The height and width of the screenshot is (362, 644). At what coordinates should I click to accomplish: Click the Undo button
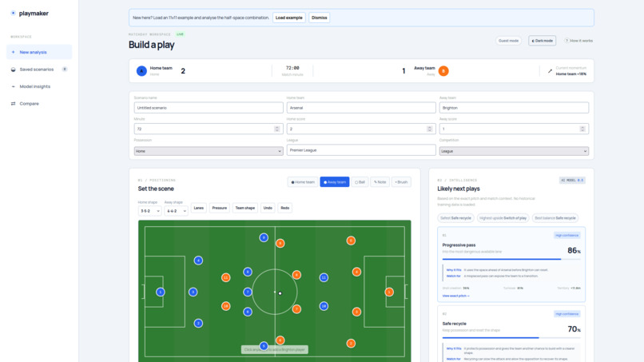point(268,208)
